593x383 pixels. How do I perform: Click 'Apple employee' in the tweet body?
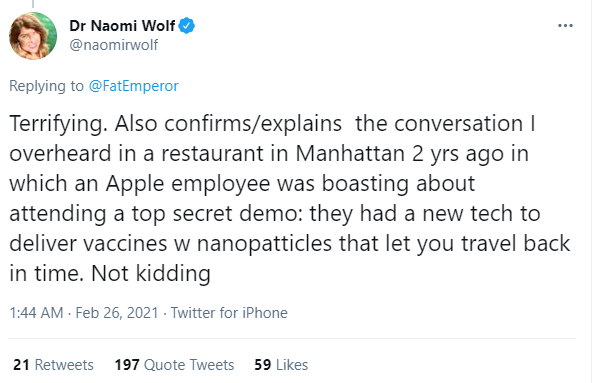point(188,184)
